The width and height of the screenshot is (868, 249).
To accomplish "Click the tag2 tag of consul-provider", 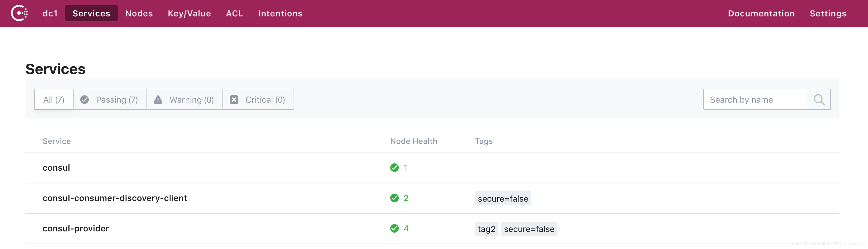I will (x=486, y=229).
